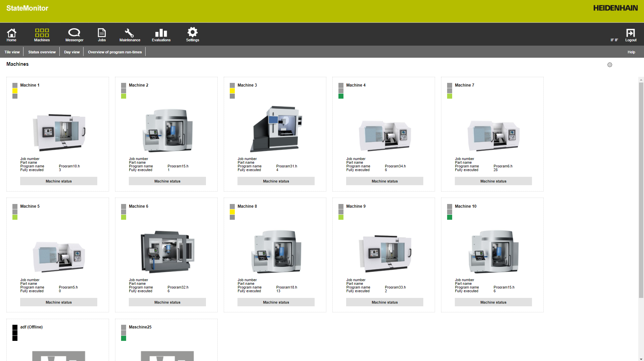Viewport: 644px width, 361px height.
Task: Click the Machine 10 image thumbnail
Action: coord(493,251)
